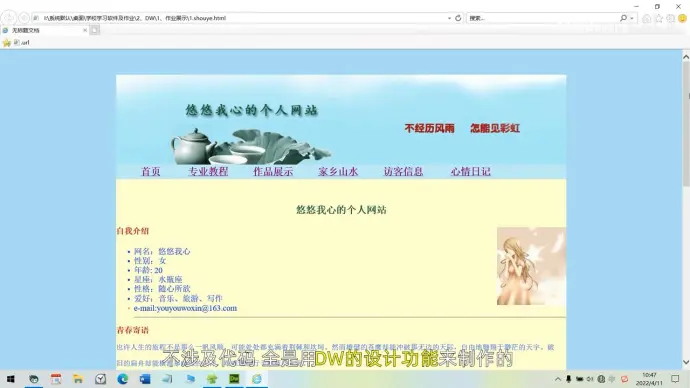Image resolution: width=690 pixels, height=388 pixels.
Task: Open the 访客信息 navigation link
Action: 403,172
